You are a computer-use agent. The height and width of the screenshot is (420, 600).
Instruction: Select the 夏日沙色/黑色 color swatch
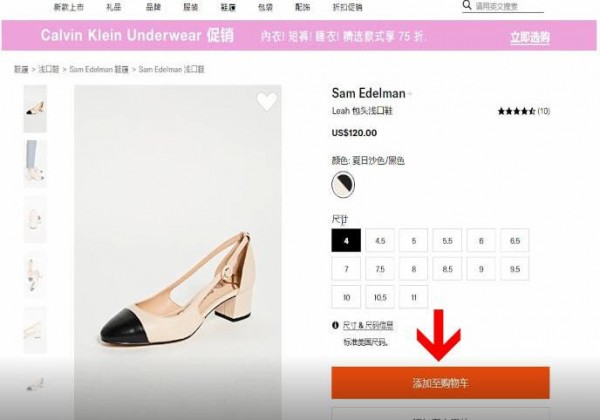pos(343,184)
